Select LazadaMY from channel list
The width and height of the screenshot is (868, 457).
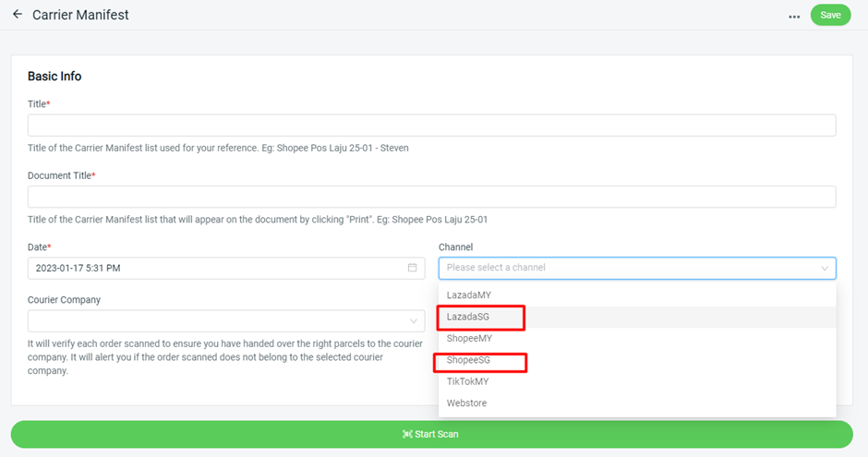(x=637, y=295)
